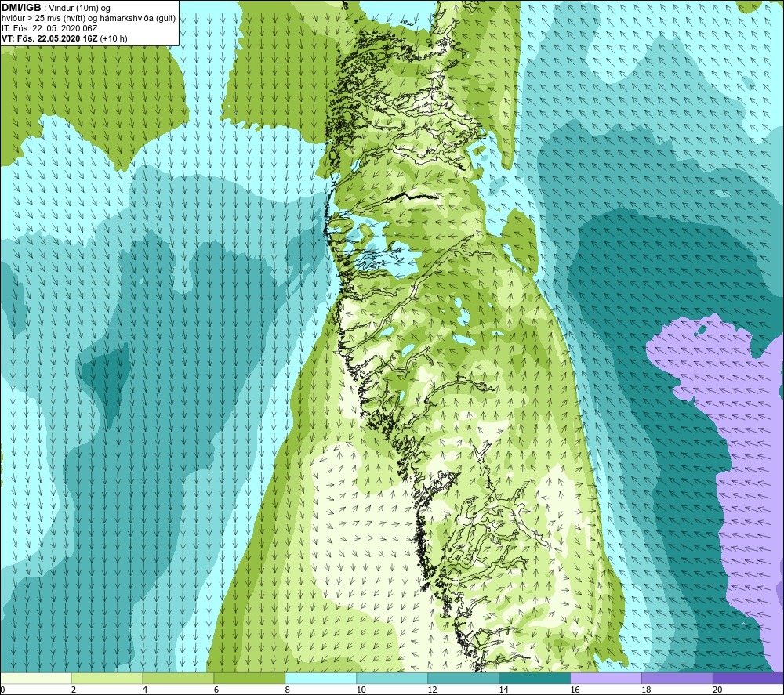Click the 12–14 m/s teal legend swatch
Screen dimensions: 784x695
pyautogui.click(x=463, y=678)
